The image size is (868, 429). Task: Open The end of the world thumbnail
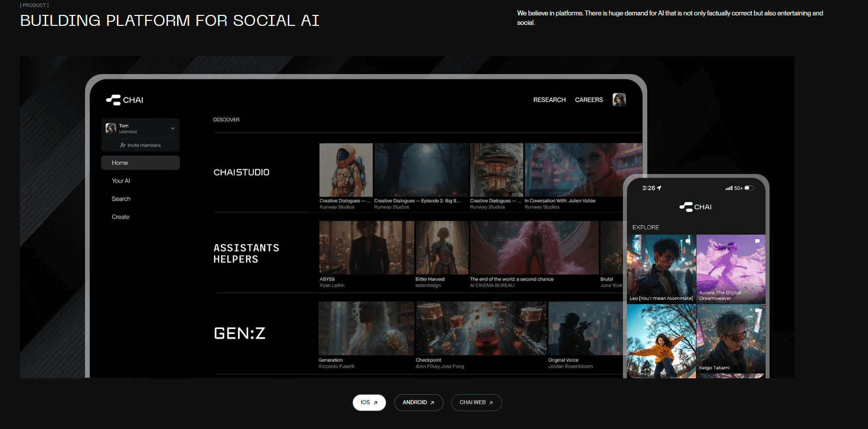(x=534, y=248)
